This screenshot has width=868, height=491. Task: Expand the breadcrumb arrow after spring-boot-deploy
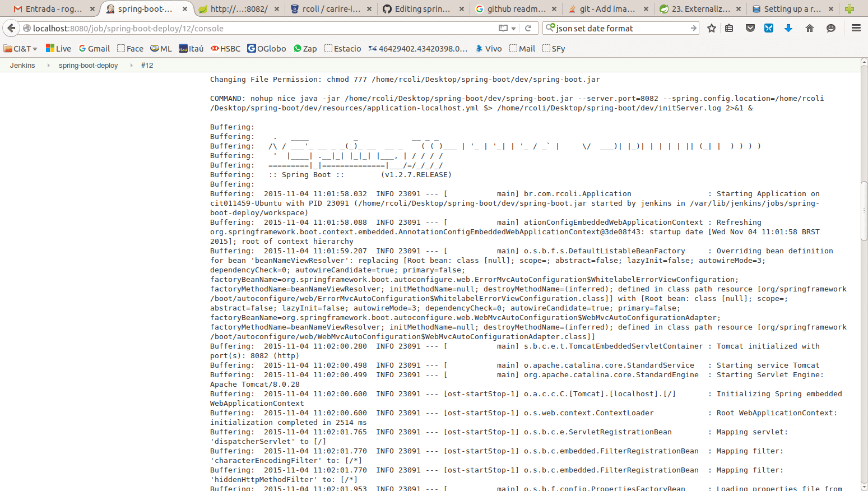coord(131,66)
